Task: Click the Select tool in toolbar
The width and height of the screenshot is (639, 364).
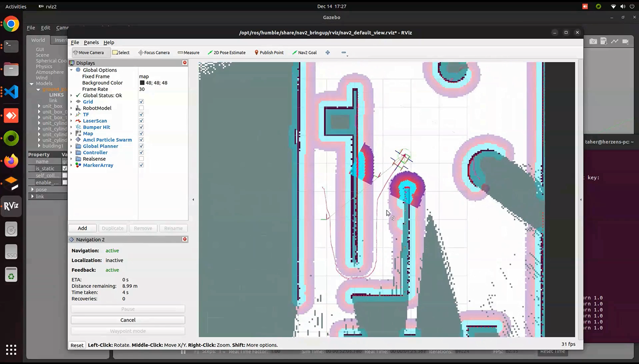Action: coord(121,53)
